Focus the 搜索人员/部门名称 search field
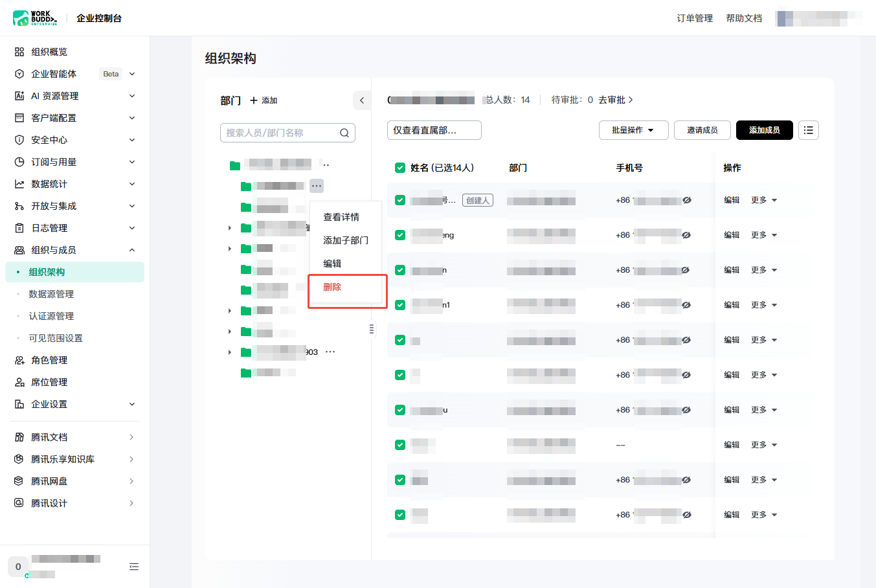 [x=287, y=133]
